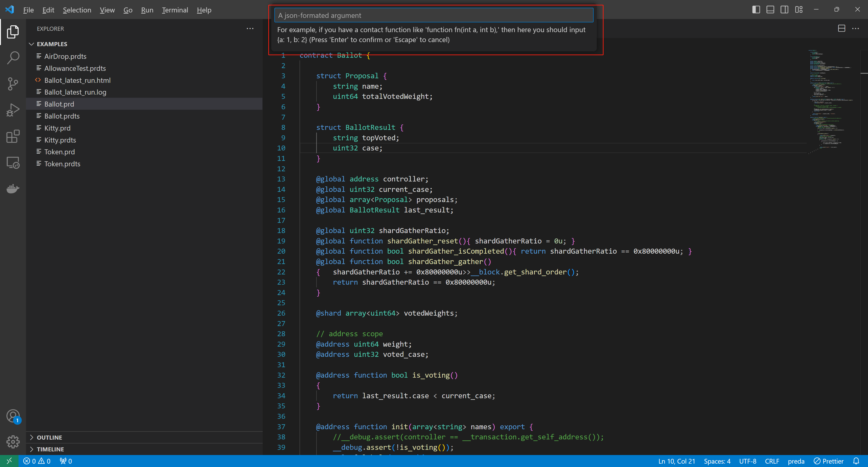The width and height of the screenshot is (868, 467).
Task: Click Ln 10, Col 21 status item
Action: pos(677,461)
